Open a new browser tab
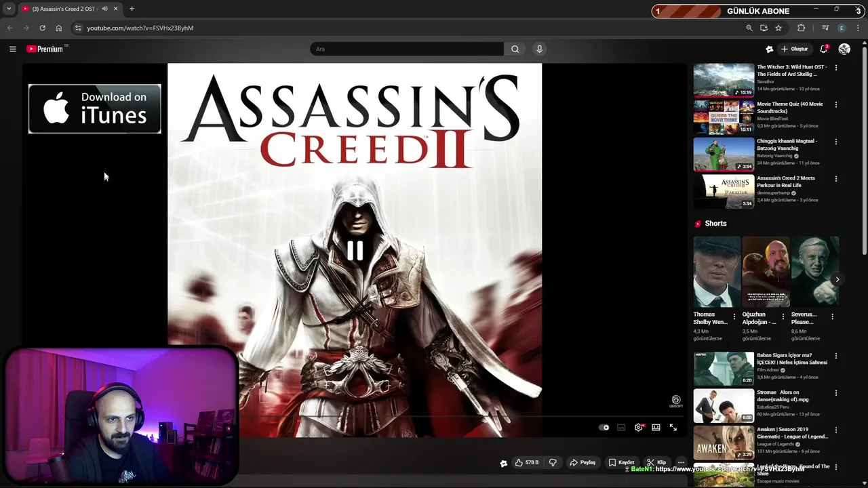The height and width of the screenshot is (488, 868). tap(132, 9)
